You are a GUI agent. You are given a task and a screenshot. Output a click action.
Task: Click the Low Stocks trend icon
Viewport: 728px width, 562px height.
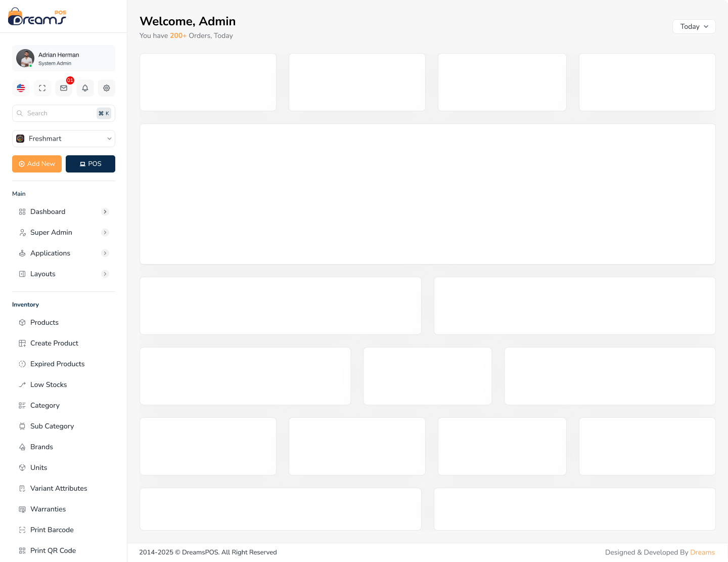(x=22, y=385)
